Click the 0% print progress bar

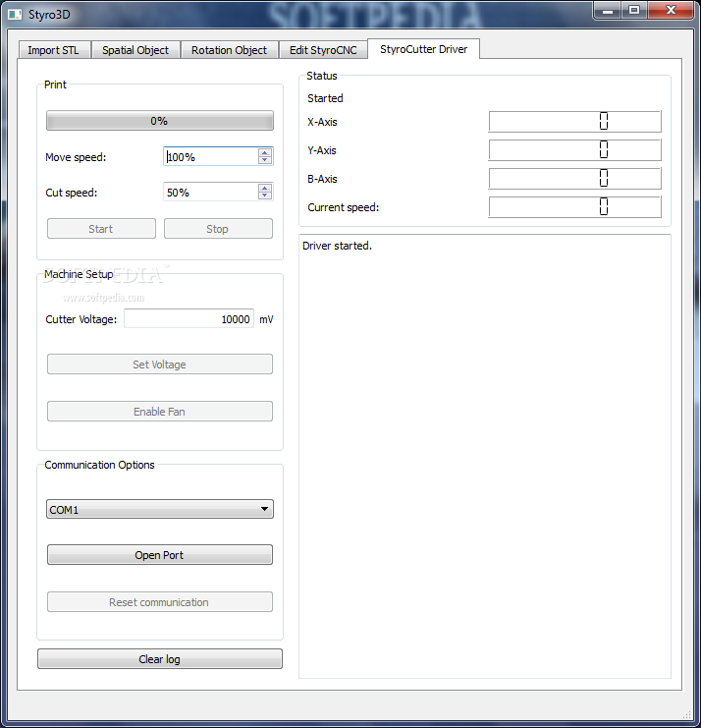point(160,121)
